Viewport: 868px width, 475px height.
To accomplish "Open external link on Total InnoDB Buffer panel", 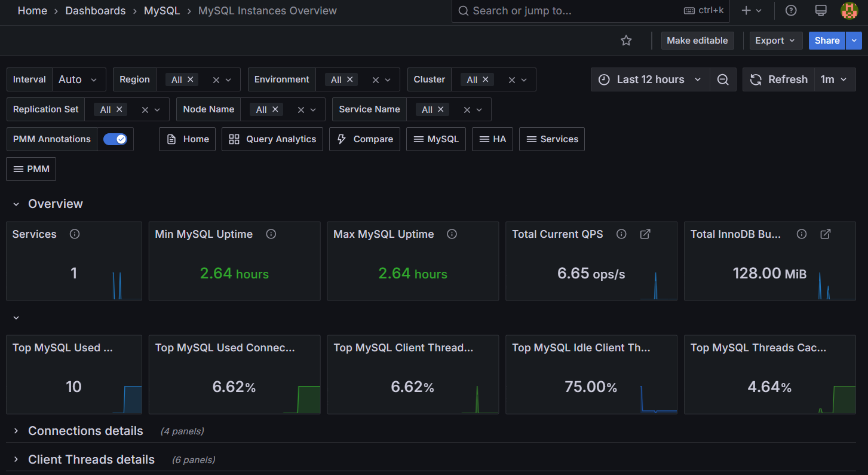I will [x=825, y=234].
